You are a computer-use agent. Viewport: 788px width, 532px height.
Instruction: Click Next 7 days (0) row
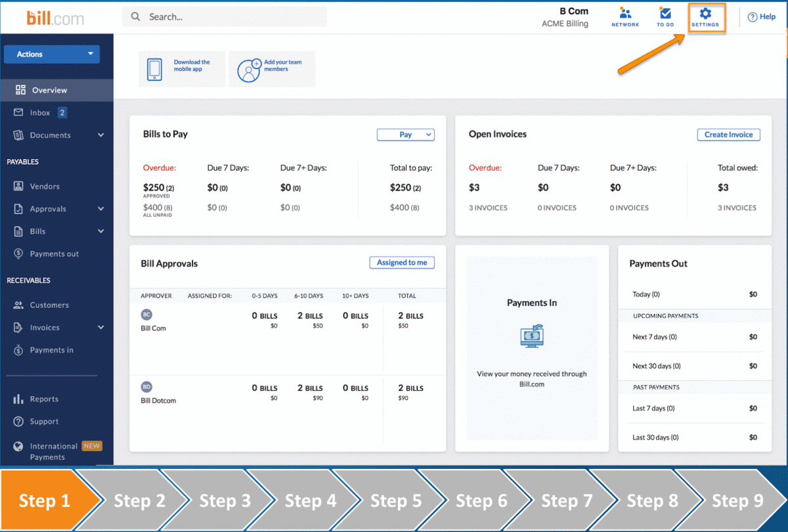point(695,337)
